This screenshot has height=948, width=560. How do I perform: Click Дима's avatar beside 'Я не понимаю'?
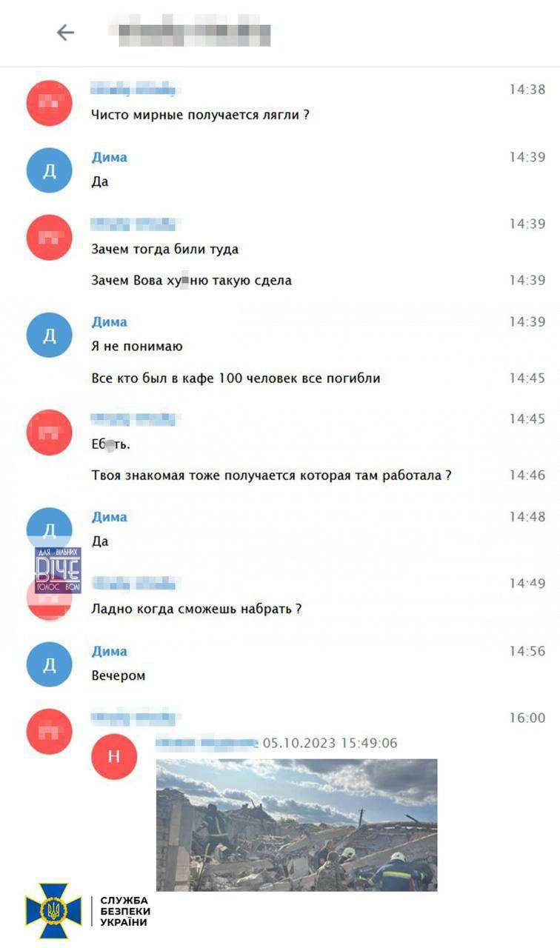coord(50,335)
